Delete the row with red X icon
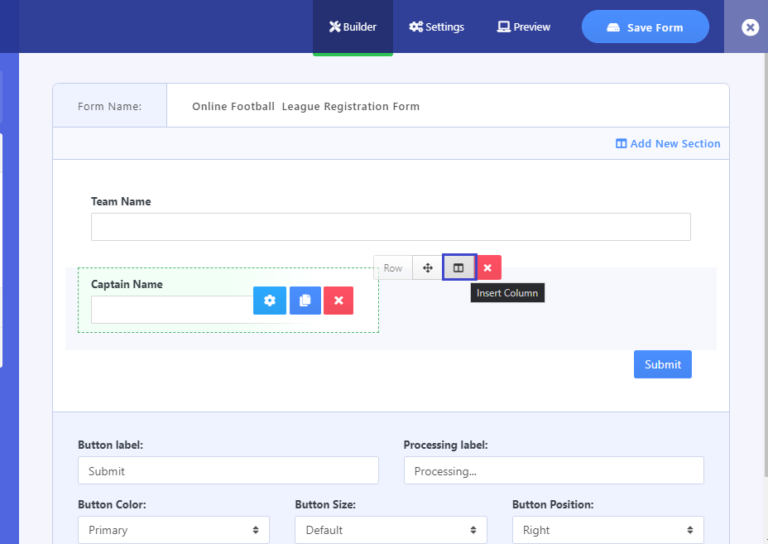Screen dimensions: 768x544 488,268
